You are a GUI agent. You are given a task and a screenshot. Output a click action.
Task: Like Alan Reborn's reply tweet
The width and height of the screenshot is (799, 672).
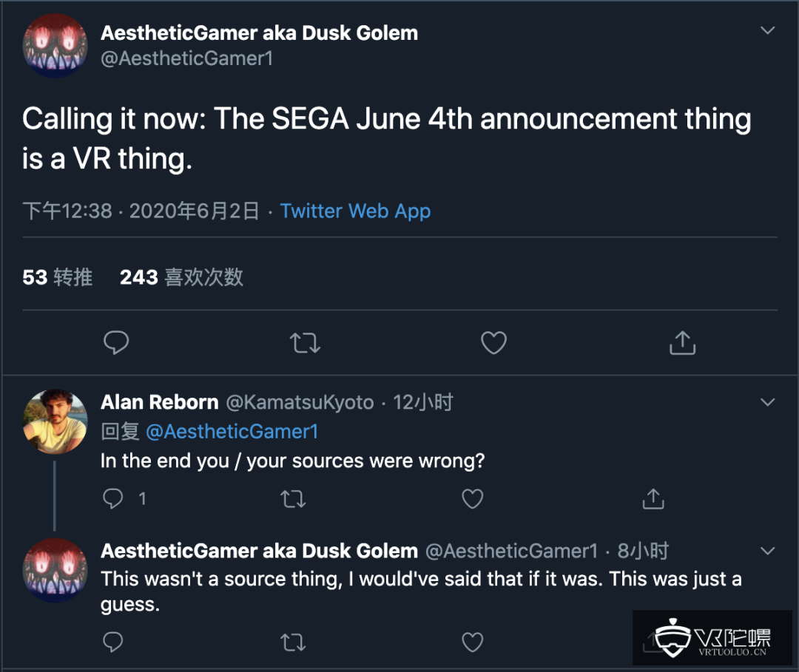point(473,499)
